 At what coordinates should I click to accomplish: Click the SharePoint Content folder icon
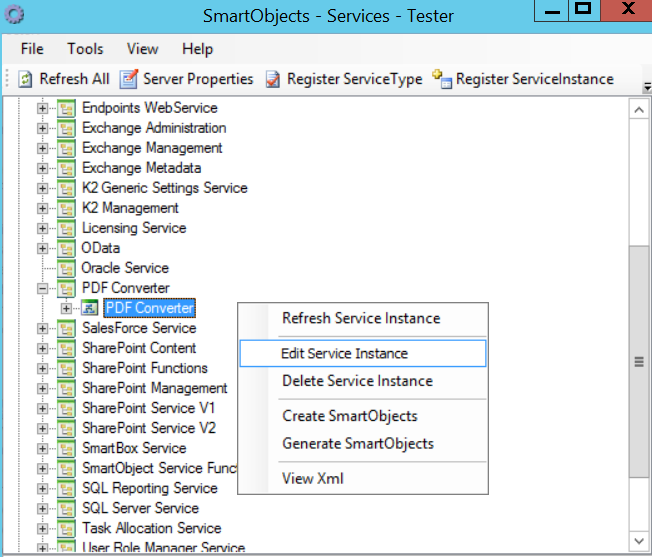(x=66, y=348)
